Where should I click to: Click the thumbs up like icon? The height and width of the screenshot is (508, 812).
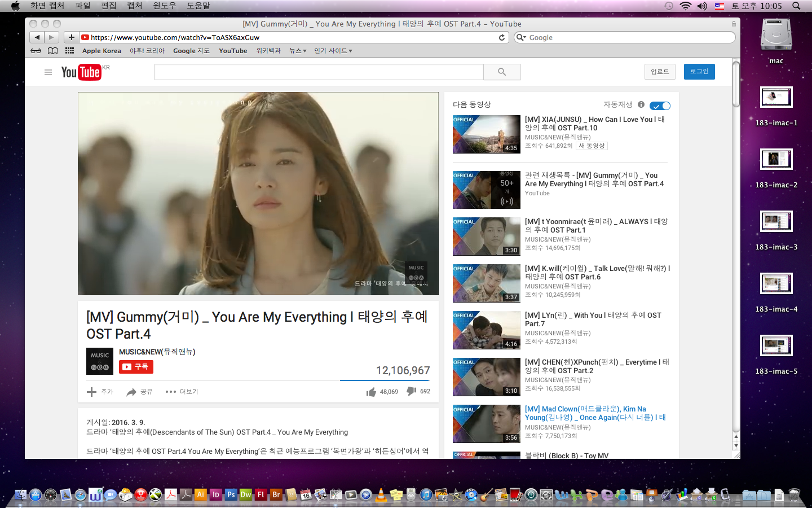pyautogui.click(x=371, y=392)
